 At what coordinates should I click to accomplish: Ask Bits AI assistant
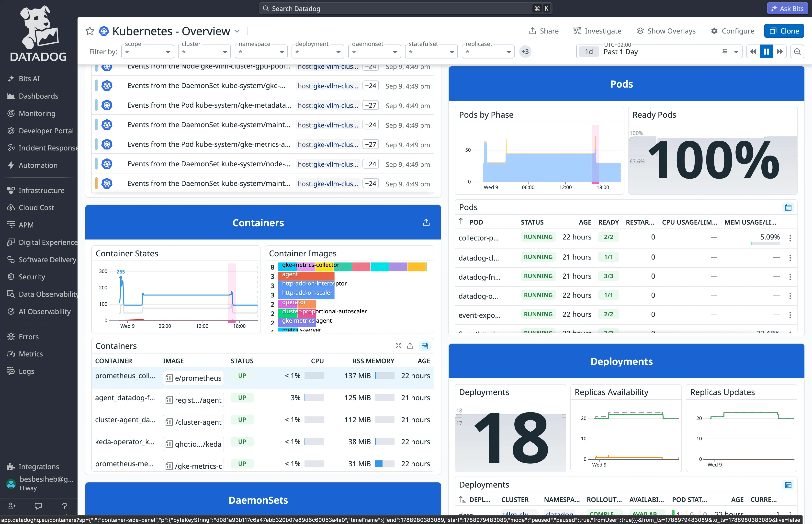(787, 9)
